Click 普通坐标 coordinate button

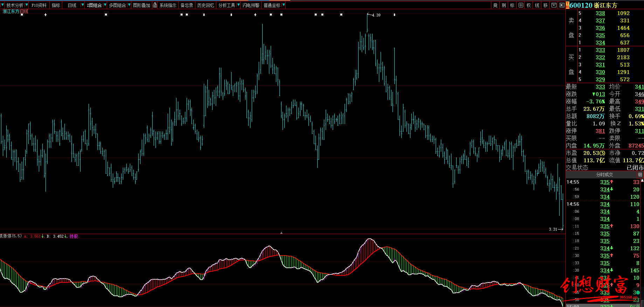[272, 5]
